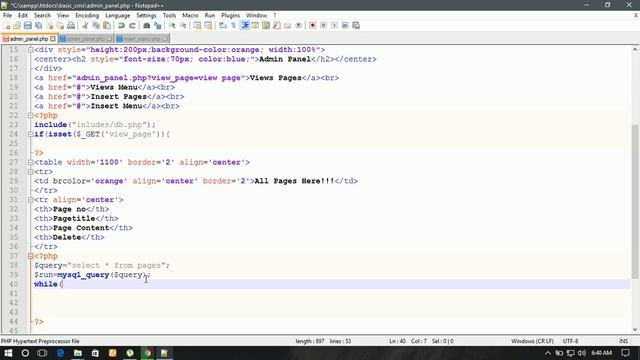Place cursor in 'All Pages Here!!!' text
Image resolution: width=640 pixels, height=360 pixels.
294,181
